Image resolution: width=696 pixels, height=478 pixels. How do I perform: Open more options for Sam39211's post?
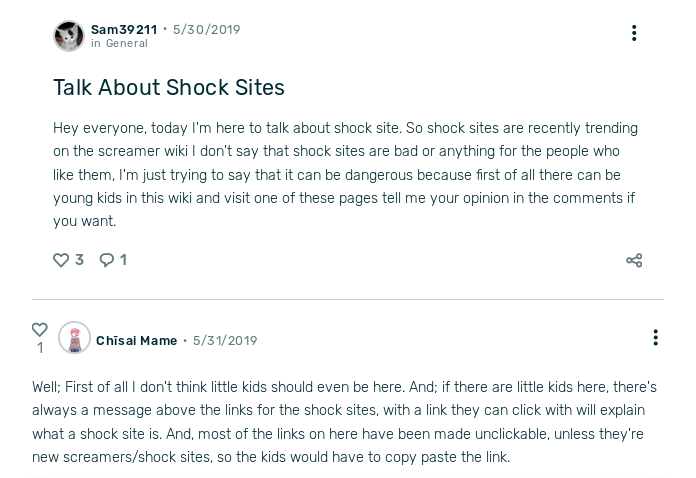pyautogui.click(x=634, y=33)
